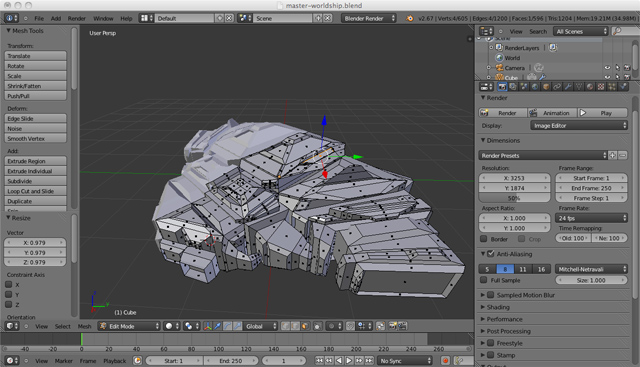Open the Blender Render engine dropdown
640x367 pixels.
point(369,18)
